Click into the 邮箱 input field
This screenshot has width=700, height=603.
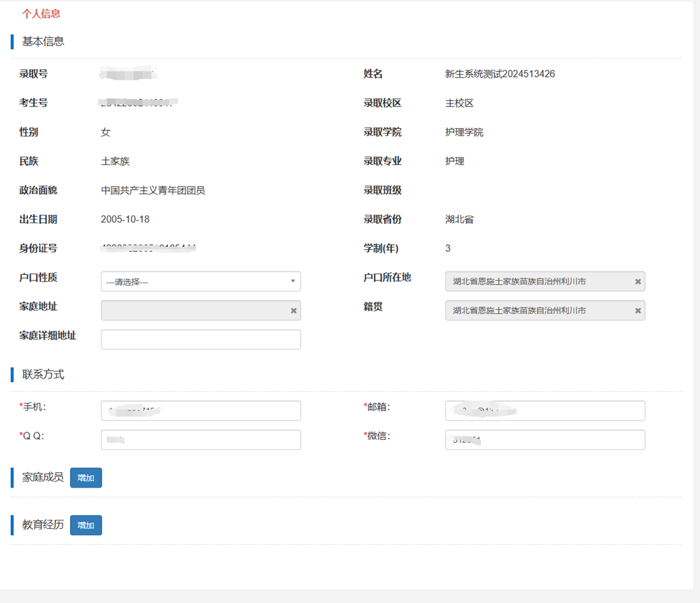[x=545, y=411]
